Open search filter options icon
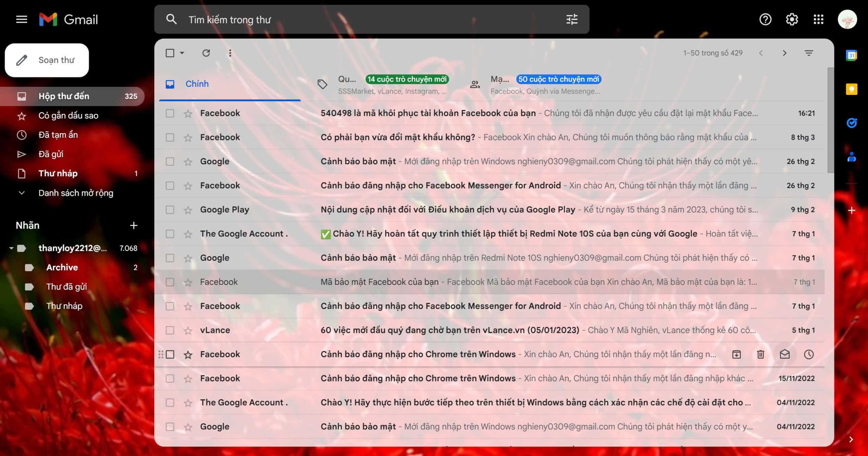 click(x=572, y=19)
